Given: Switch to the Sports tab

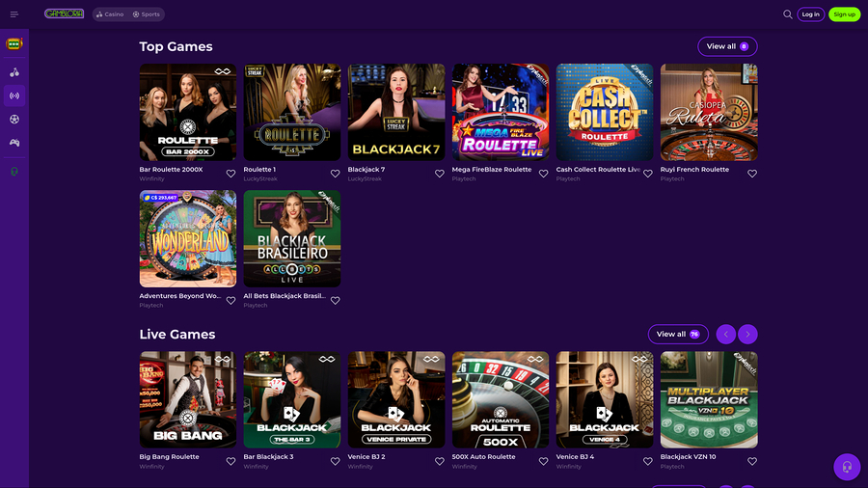Looking at the screenshot, I should coord(147,14).
